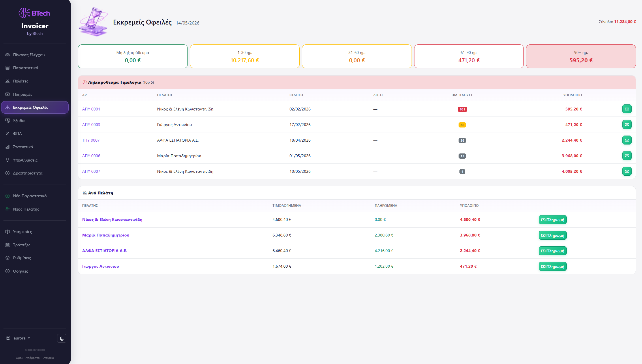Click Πληρωμή button for Μαρία Παπαδημητρίου
Viewport: 642px width, 364px height.
click(553, 235)
